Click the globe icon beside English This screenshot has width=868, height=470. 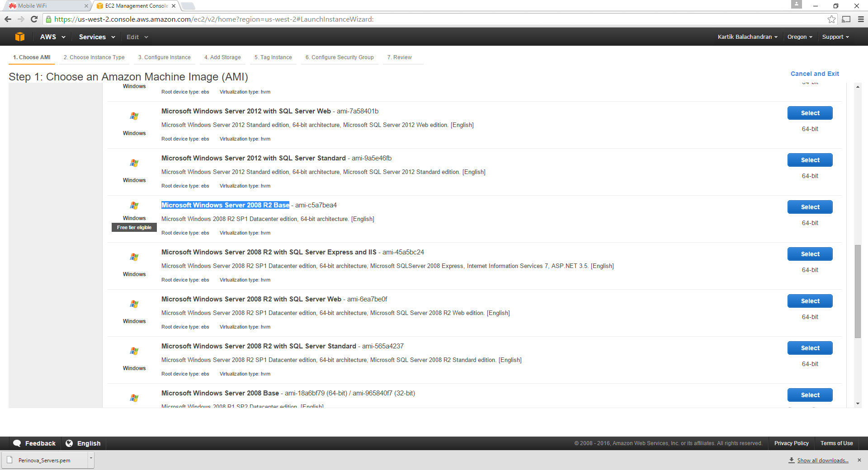pyautogui.click(x=69, y=443)
